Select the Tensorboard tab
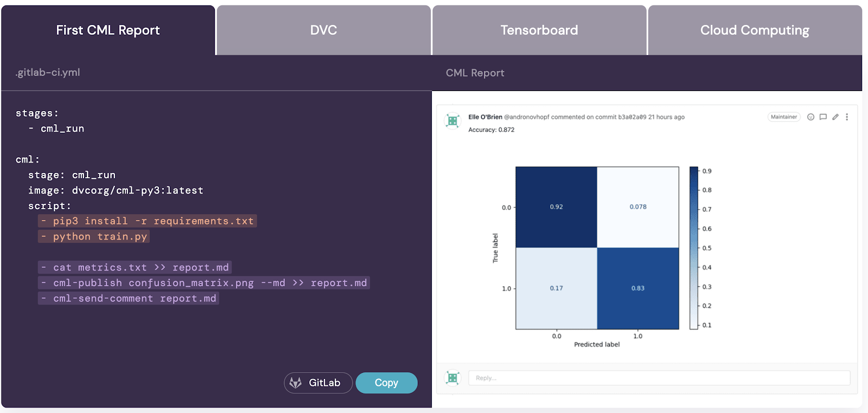Image resolution: width=868 pixels, height=413 pixels. [539, 30]
